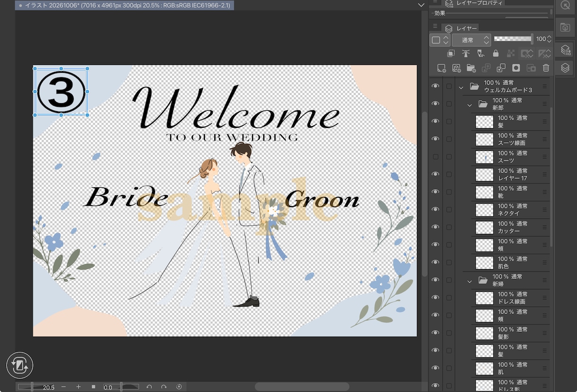Image resolution: width=577 pixels, height=392 pixels.
Task: Create a new raster layer
Action: [x=441, y=68]
